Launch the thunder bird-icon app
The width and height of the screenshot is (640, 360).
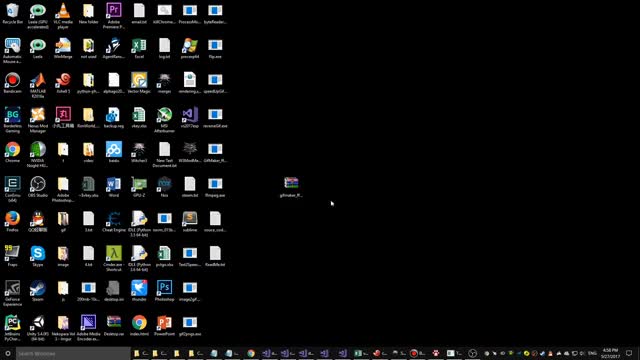click(x=139, y=291)
